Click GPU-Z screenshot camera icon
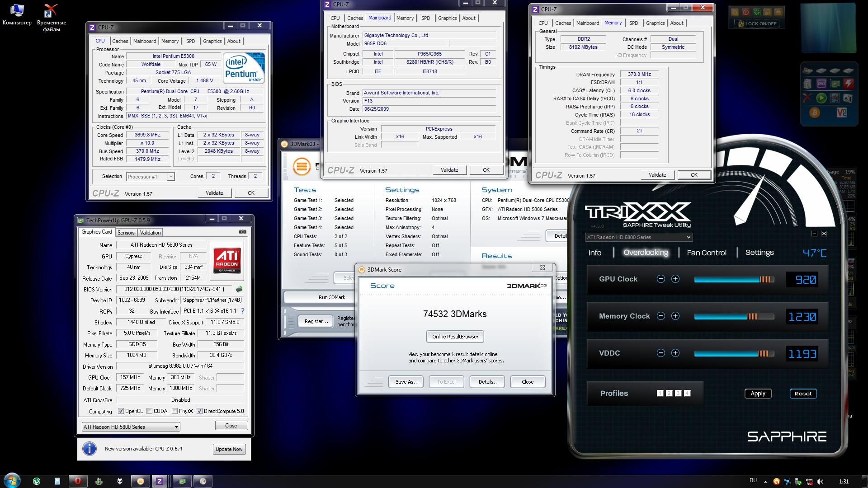Screen dimensions: 868x488 [x=243, y=232]
